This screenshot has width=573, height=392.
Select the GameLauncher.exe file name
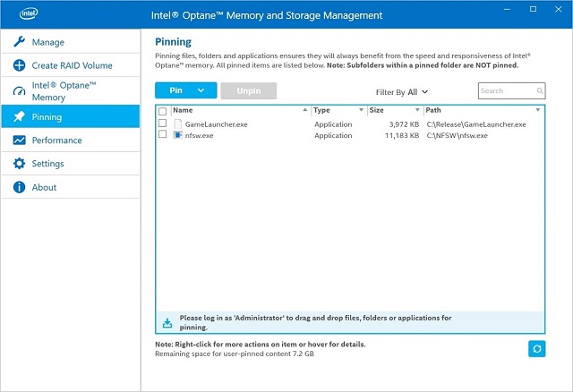point(217,124)
